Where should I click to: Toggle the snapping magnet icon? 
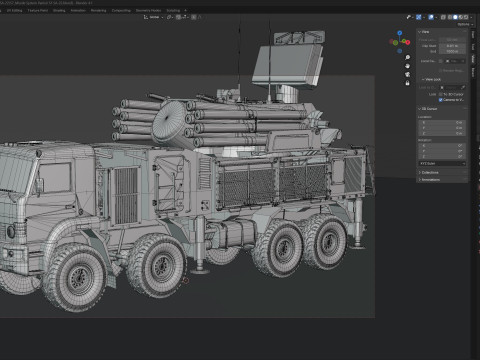(179, 17)
